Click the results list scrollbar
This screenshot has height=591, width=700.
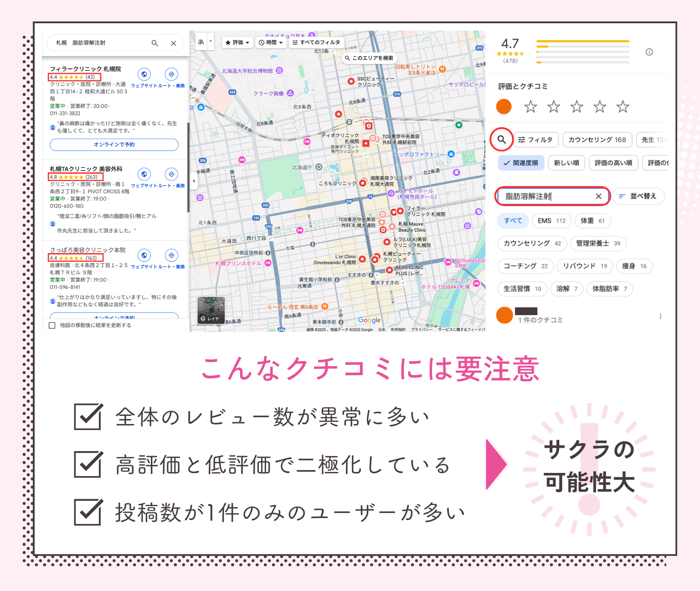[188, 167]
